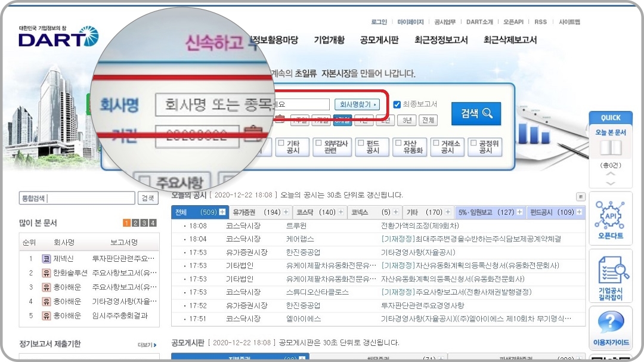644x362 pixels.
Task: Open 임시주주총회결과 in 많이 본 문서
Action: (x=120, y=315)
